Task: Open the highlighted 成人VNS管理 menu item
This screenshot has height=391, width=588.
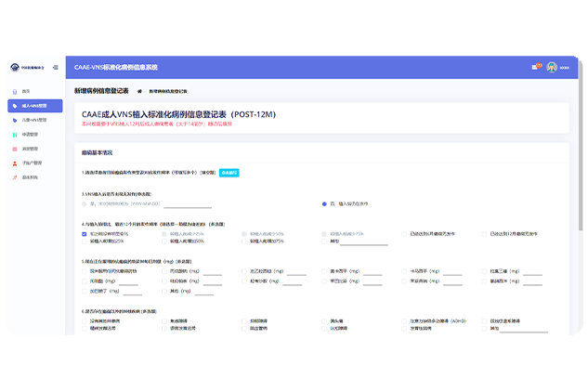Action: click(35, 106)
